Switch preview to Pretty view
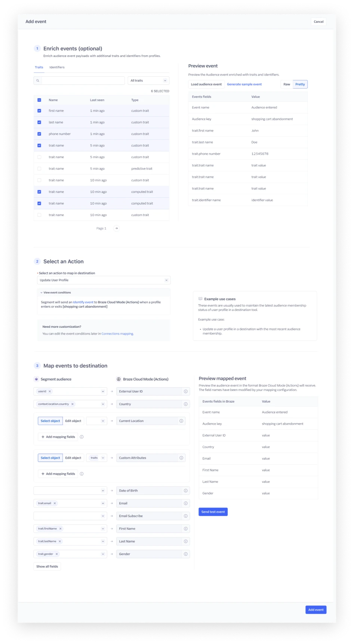Image resolution: width=354 pixels, height=644 pixels. (300, 84)
